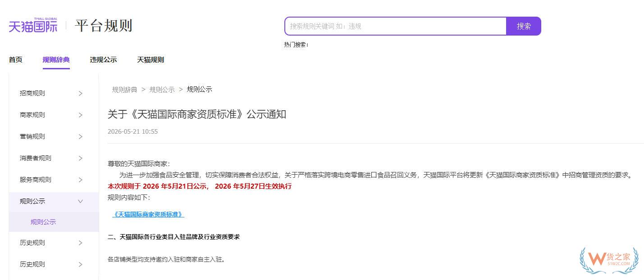The width and height of the screenshot is (644, 280).
Task: Click the first 规则公示 breadcrumb link
Action: pyautogui.click(x=162, y=89)
